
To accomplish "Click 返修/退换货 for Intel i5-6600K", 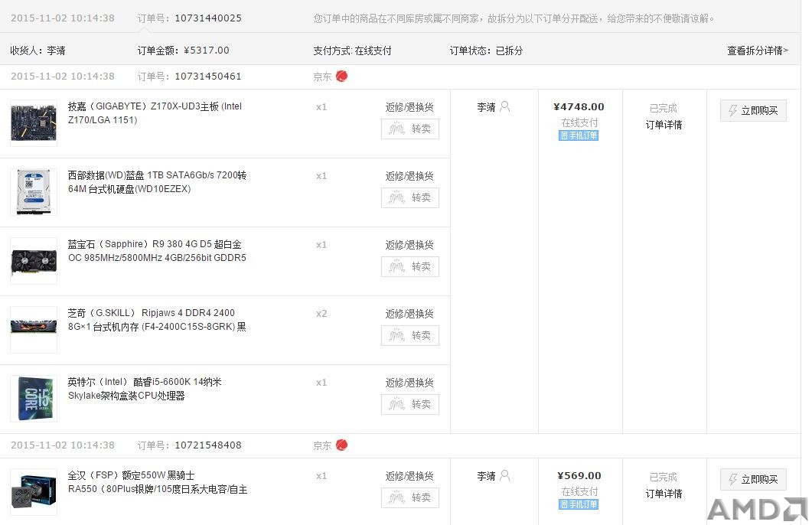I will [409, 383].
